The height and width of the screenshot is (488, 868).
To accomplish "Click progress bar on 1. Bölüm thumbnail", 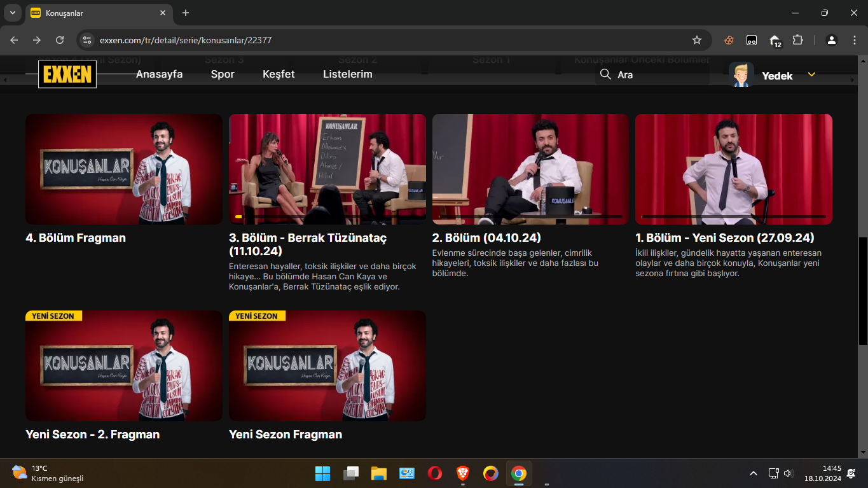I will click(x=734, y=217).
